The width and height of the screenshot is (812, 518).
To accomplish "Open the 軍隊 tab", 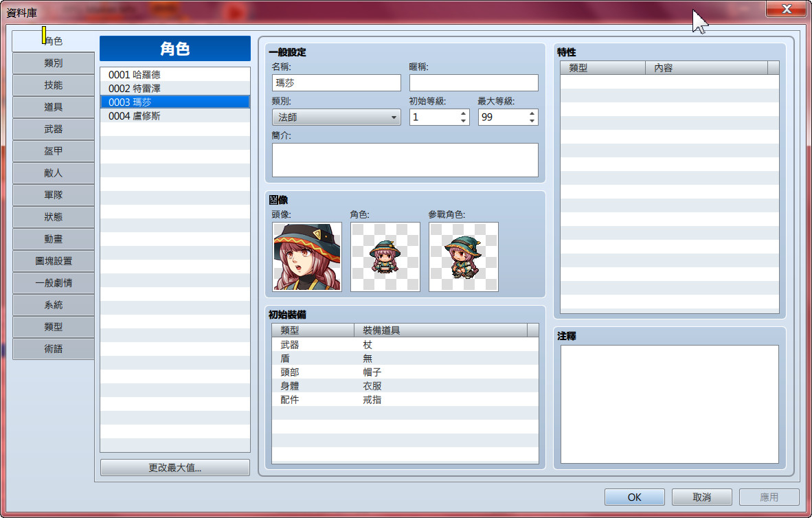I will 54,195.
